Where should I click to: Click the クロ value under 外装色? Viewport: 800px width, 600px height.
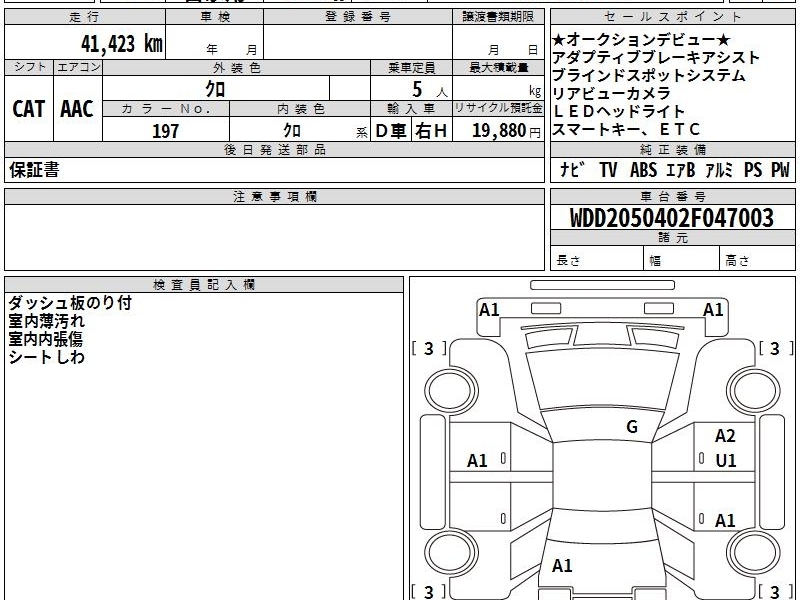pyautogui.click(x=215, y=89)
